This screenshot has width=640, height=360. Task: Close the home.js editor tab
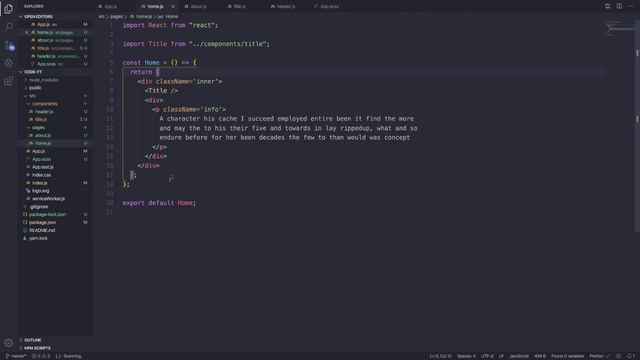[173, 7]
